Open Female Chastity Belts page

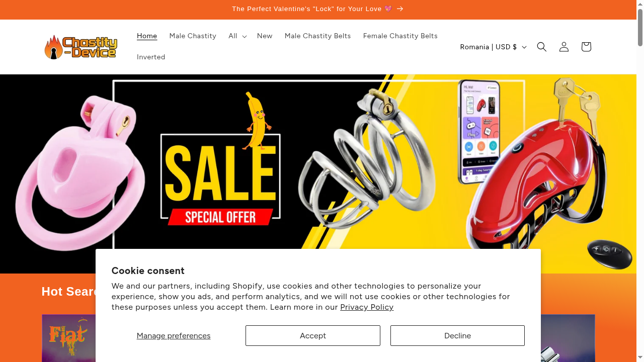click(x=400, y=36)
